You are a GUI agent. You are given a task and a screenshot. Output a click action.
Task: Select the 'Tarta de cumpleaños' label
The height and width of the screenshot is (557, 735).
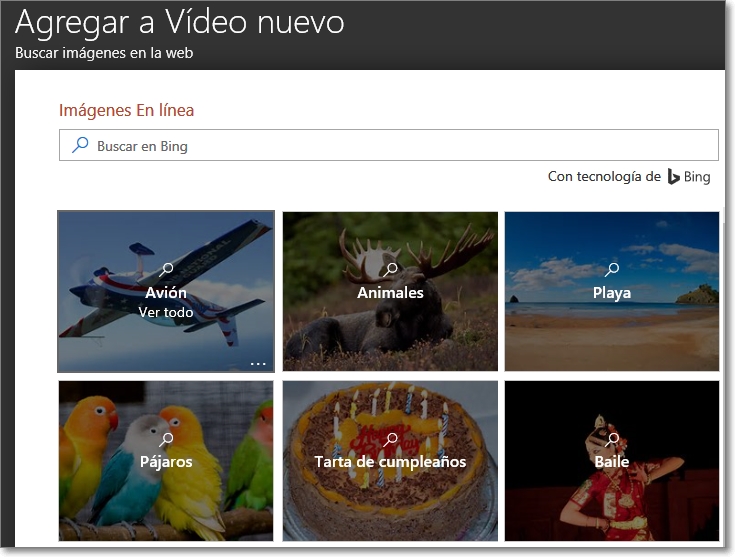[390, 462]
